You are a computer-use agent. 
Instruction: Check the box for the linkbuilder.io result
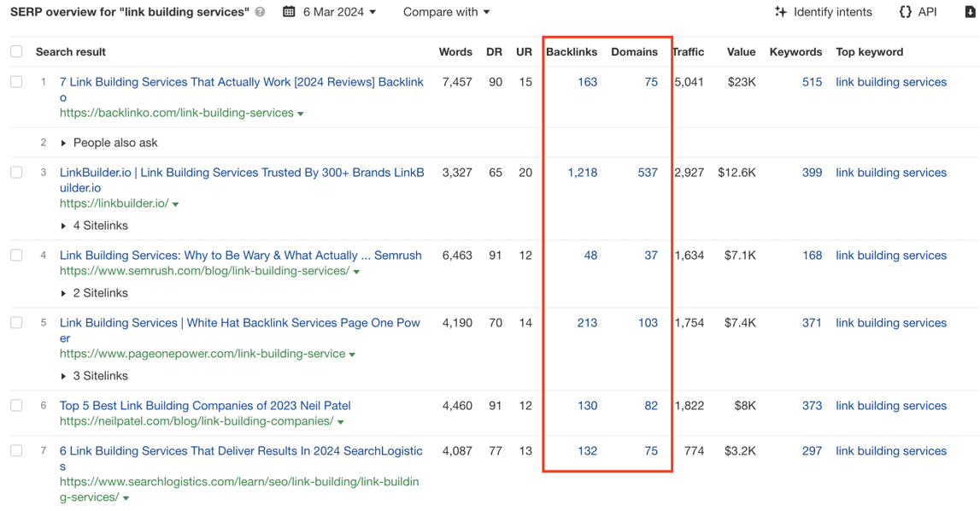(16, 172)
